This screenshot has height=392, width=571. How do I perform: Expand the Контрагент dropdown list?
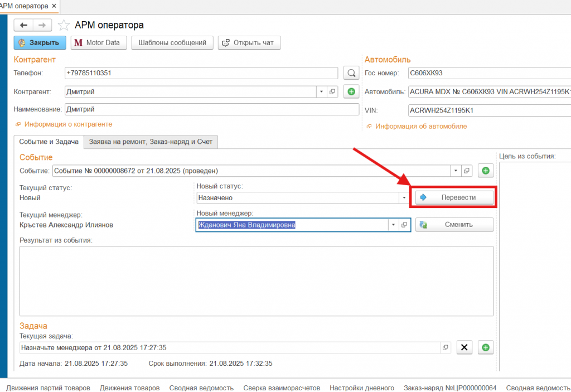point(321,92)
